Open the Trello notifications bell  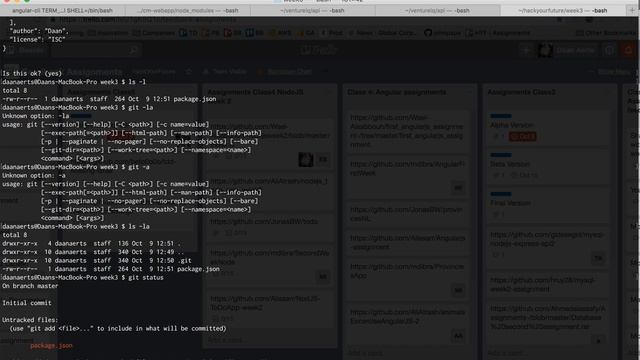(x=628, y=50)
